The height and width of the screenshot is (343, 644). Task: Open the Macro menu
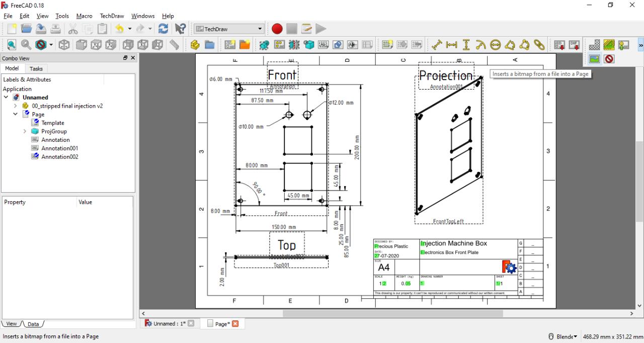tap(84, 16)
